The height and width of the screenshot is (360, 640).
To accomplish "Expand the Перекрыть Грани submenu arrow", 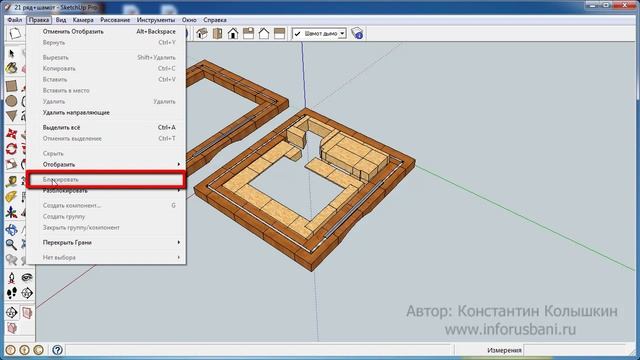I will point(178,242).
